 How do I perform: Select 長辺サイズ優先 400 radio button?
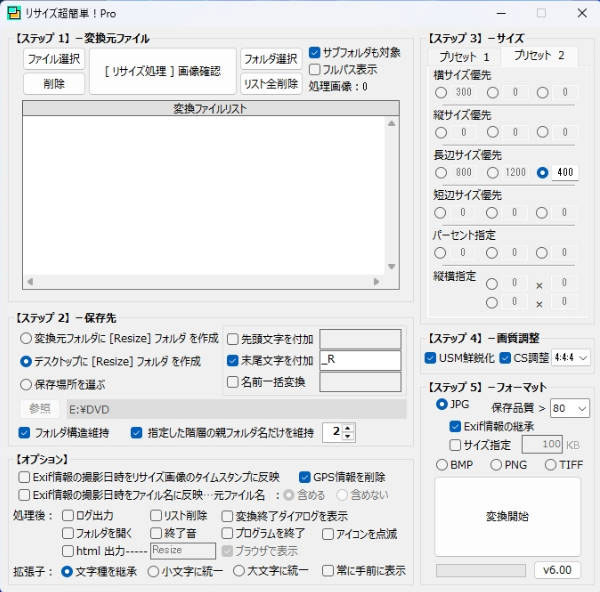pos(542,173)
